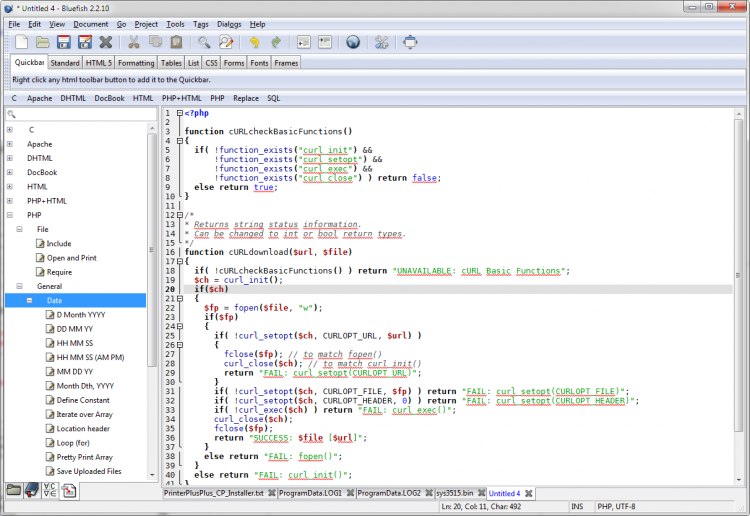750x516 pixels.
Task: Select the Iterate over Array snippet
Action: [85, 414]
